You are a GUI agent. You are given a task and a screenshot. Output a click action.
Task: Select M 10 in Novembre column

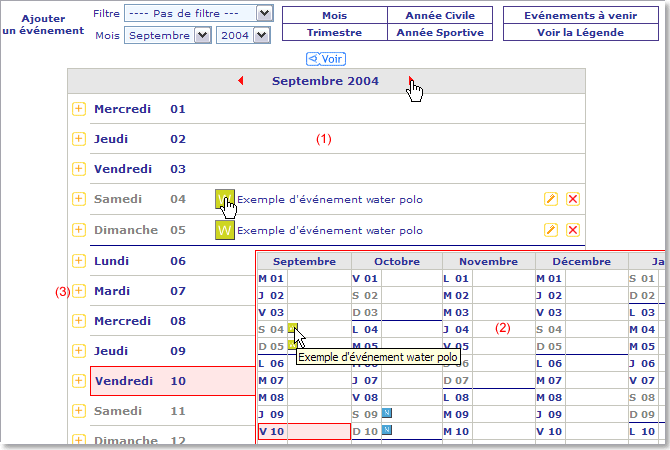456,432
